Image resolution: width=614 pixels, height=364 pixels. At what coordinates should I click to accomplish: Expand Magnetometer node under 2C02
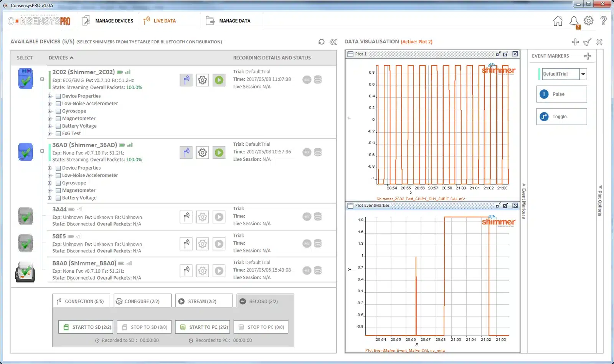tap(50, 119)
